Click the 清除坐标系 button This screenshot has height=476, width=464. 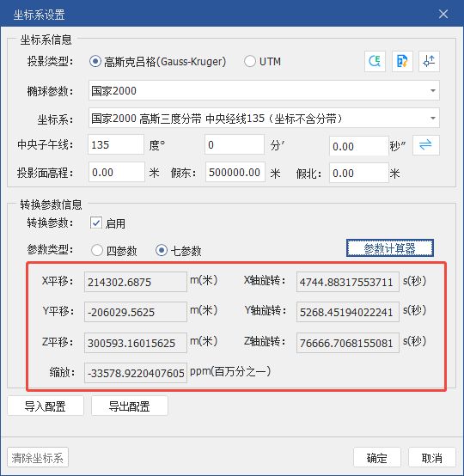point(38,457)
